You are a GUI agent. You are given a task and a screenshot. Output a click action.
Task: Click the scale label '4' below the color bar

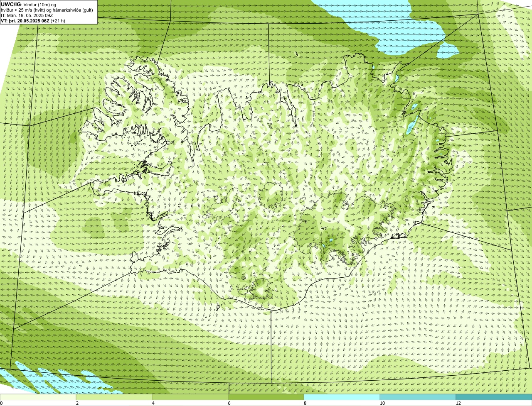click(153, 403)
